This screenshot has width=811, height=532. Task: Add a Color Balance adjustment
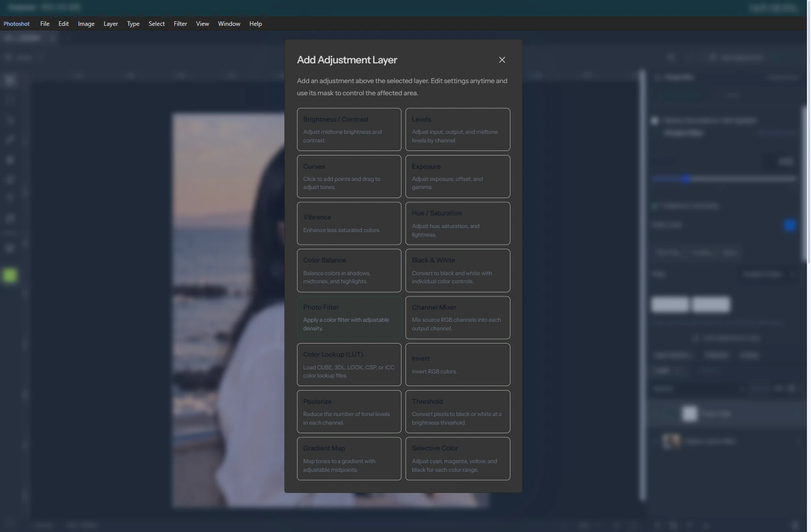pyautogui.click(x=349, y=271)
